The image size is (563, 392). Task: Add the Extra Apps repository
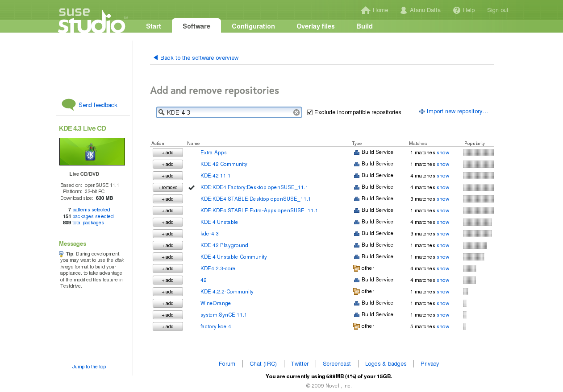click(x=167, y=153)
